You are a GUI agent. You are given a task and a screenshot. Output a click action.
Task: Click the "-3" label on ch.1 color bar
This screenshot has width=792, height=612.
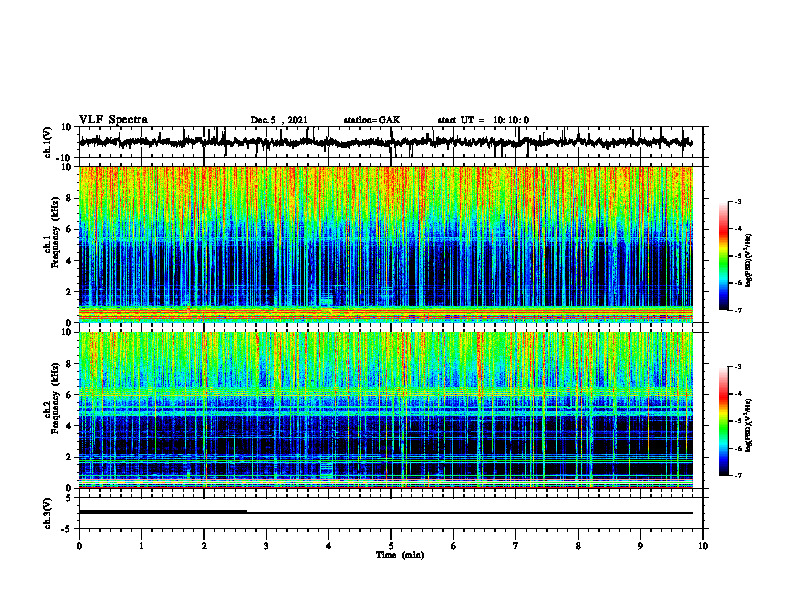[737, 202]
